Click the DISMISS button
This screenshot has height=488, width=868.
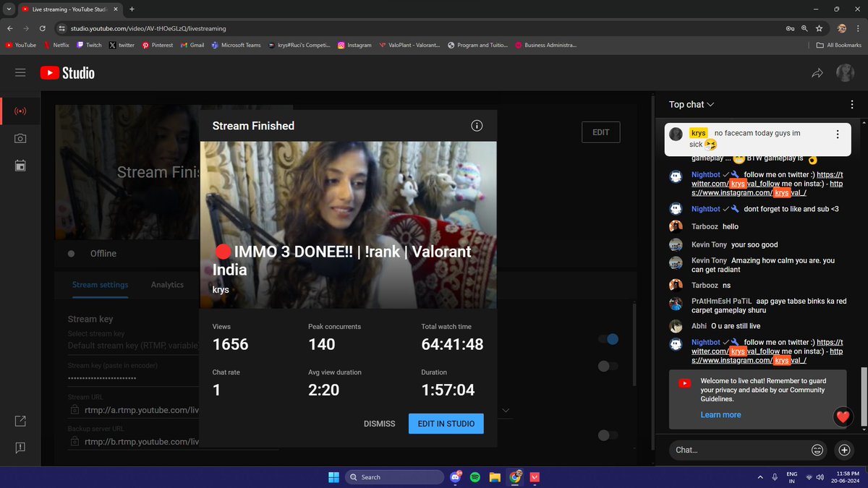[x=379, y=424]
